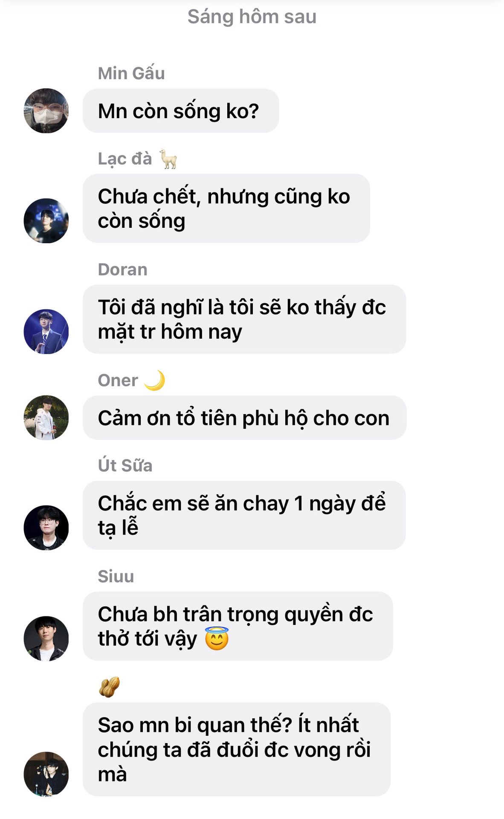Tap Lạc đà's profile picture
This screenshot has height=819, width=504.
[46, 221]
